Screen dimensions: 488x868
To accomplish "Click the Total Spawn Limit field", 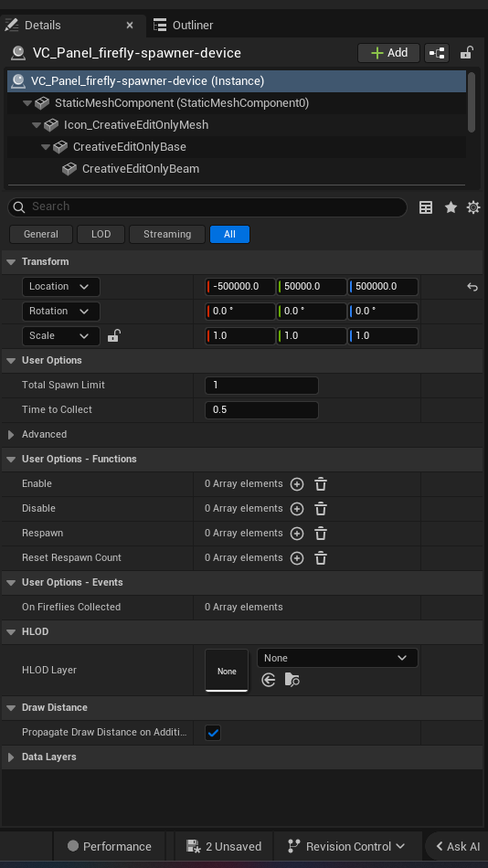I will click(x=261, y=386).
